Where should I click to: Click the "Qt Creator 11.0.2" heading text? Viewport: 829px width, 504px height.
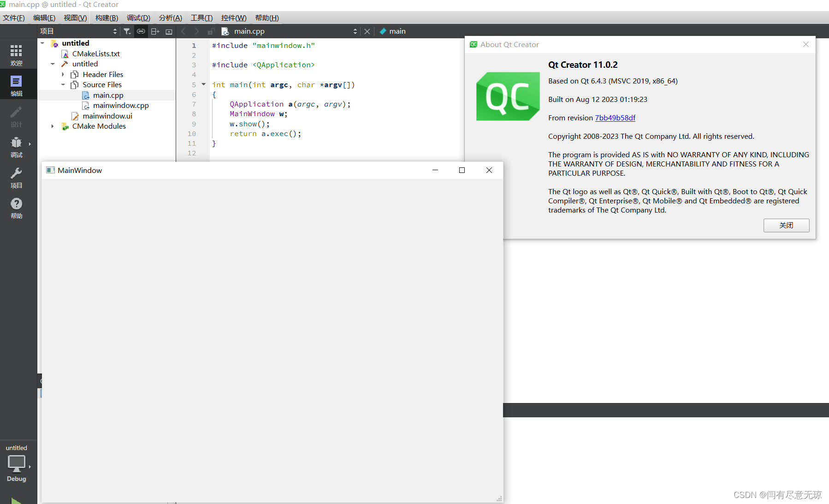[x=583, y=65]
